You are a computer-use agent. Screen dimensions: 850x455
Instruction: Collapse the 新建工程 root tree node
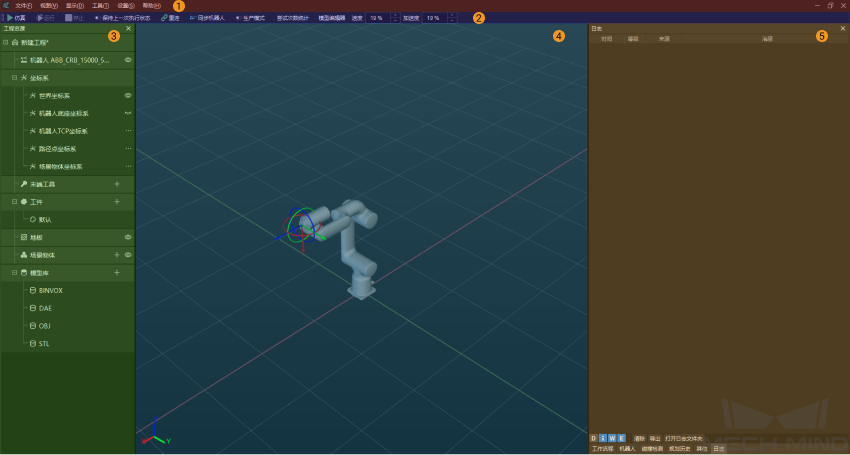5,42
